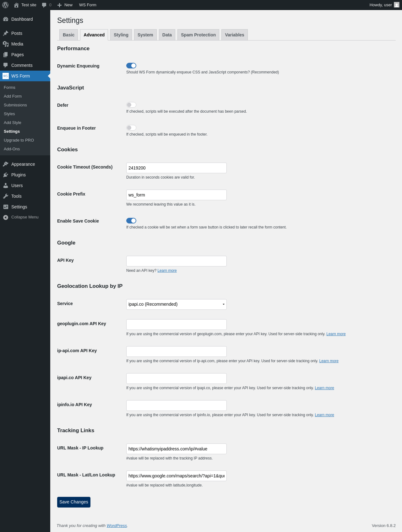
Task: Click the WordPress logo icon
Action: [5, 5]
